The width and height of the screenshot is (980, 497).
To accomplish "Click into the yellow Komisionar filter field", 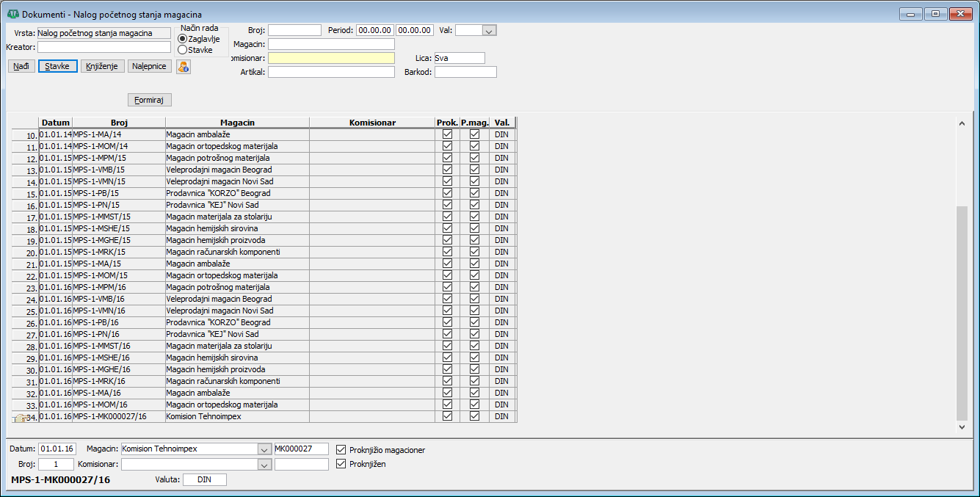I will tap(331, 58).
